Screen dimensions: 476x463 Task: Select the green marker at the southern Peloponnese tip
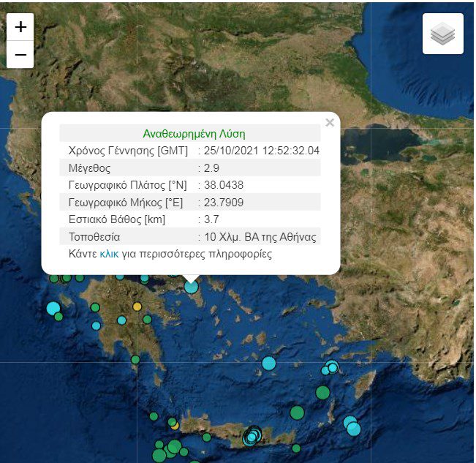pos(135,360)
